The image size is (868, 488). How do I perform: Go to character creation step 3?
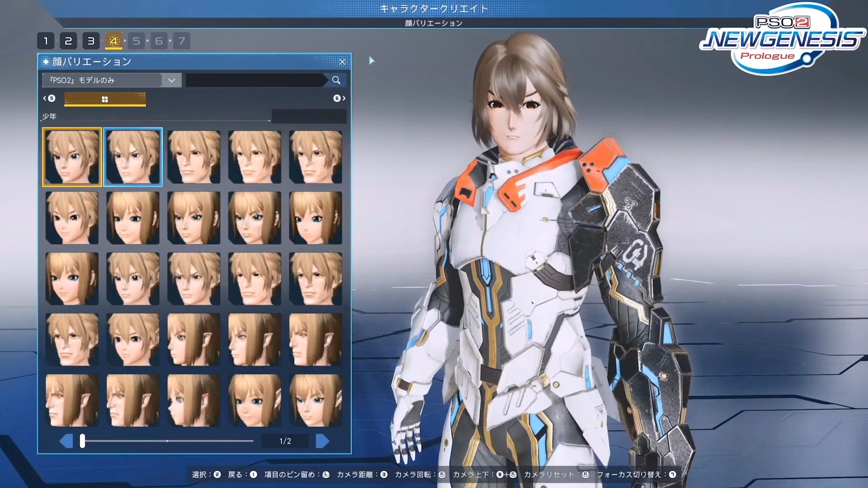pyautogui.click(x=91, y=41)
